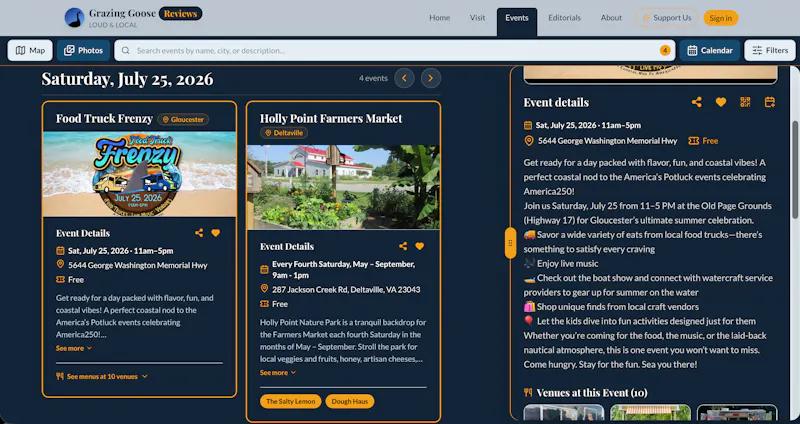The image size is (800, 424).
Task: Click the Support Us button
Action: pyautogui.click(x=667, y=18)
